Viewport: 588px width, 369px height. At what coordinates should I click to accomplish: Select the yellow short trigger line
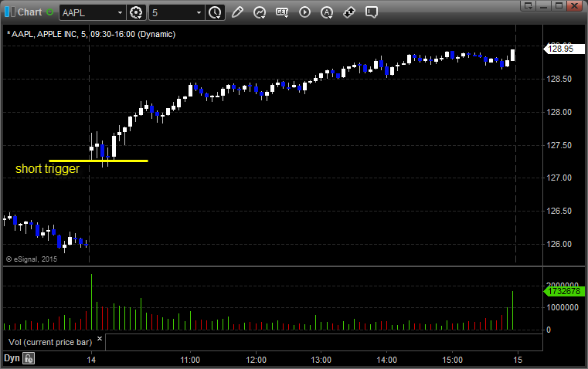[x=98, y=161]
